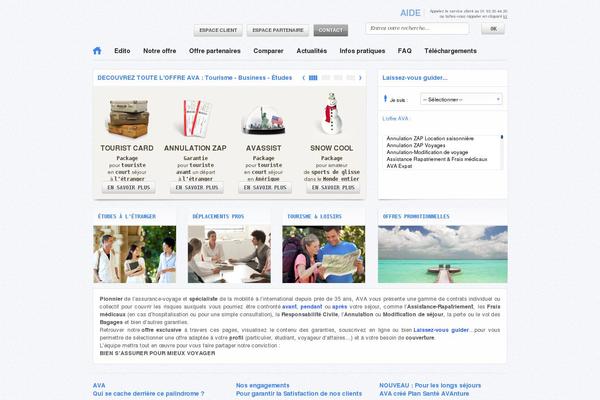Click the Tourisme & loisirs heading
Image resolution: width=600 pixels, height=400 pixels.
click(x=315, y=216)
